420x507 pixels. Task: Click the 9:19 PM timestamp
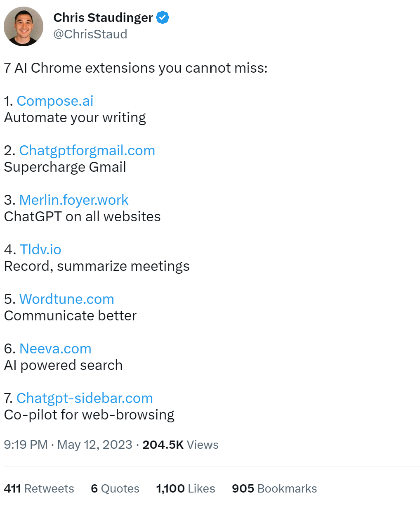[x=26, y=445]
